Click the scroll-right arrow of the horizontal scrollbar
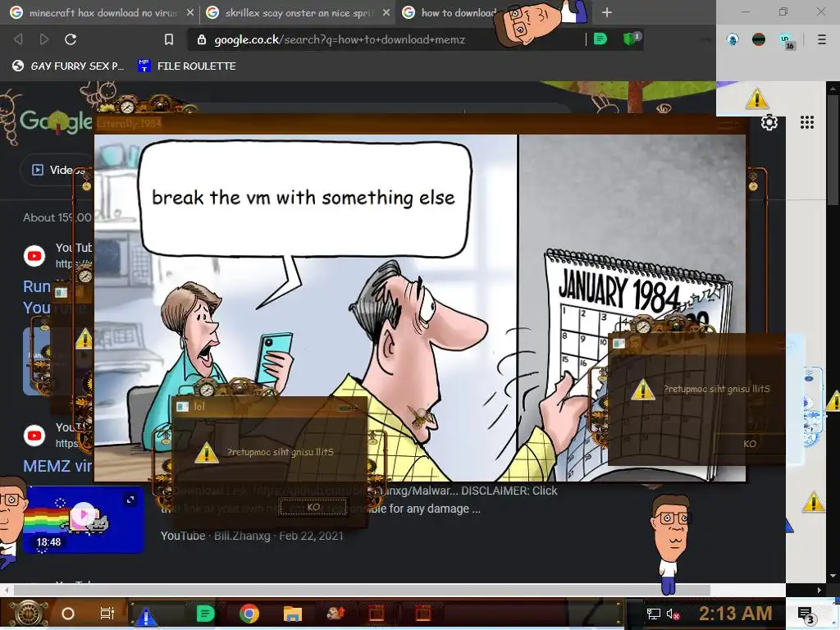 coord(819,590)
